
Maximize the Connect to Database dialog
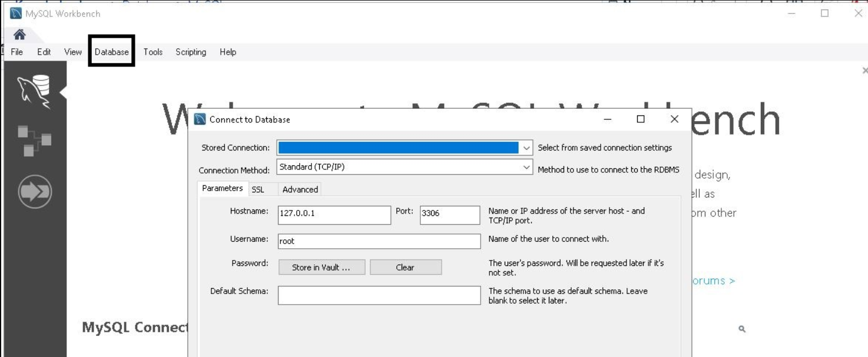641,119
